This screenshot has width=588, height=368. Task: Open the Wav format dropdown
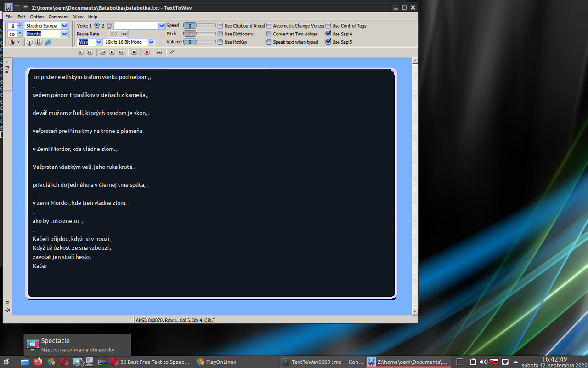point(98,42)
